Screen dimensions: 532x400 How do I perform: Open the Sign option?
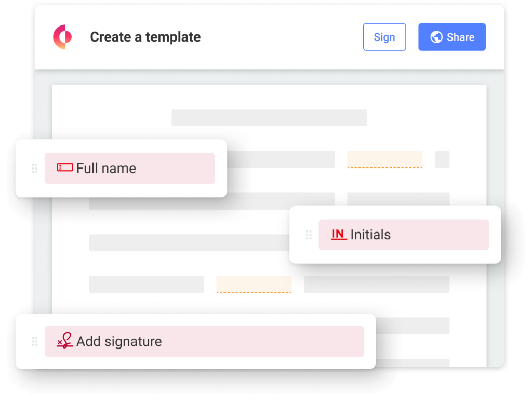point(384,37)
